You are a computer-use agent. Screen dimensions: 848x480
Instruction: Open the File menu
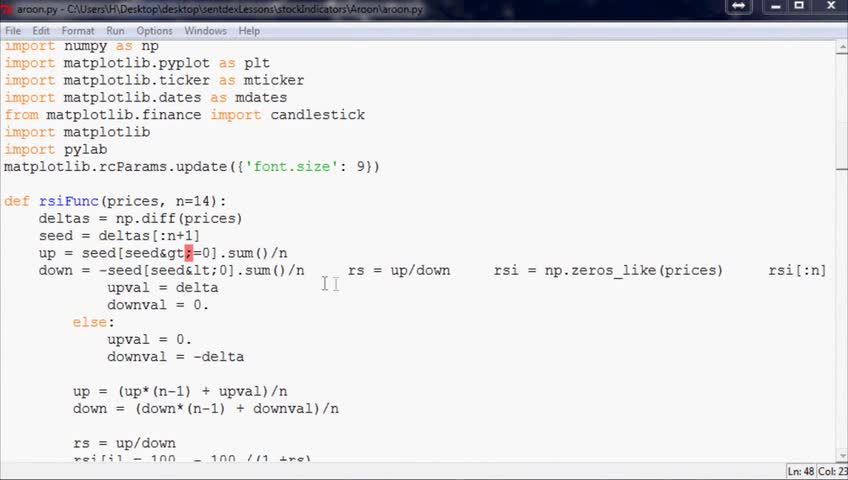point(13,31)
